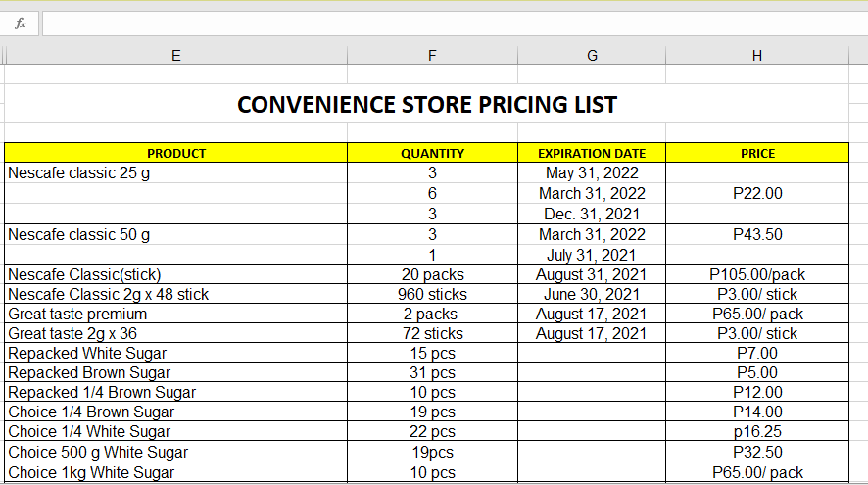The height and width of the screenshot is (485, 868).
Task: Click the EXPIRATION DATE header cell
Action: (x=592, y=153)
